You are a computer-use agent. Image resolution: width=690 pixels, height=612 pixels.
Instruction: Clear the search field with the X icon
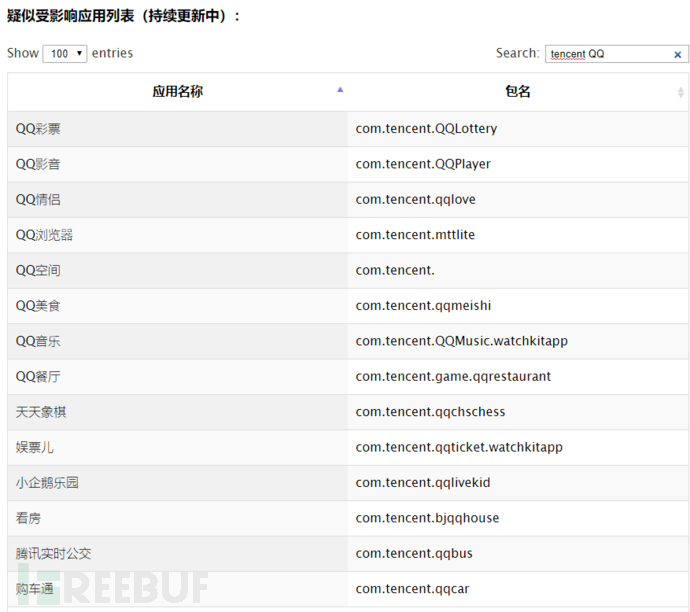[677, 54]
